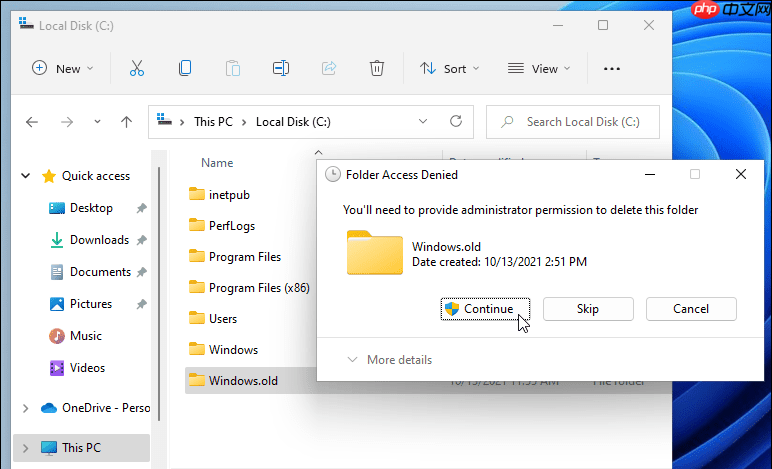Select the inetpub folder name

229,194
